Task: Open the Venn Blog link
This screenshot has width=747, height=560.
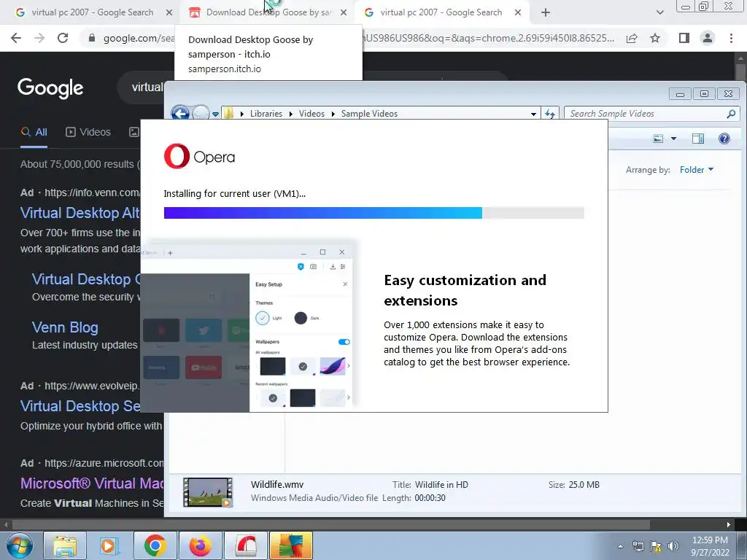Action: (x=65, y=327)
